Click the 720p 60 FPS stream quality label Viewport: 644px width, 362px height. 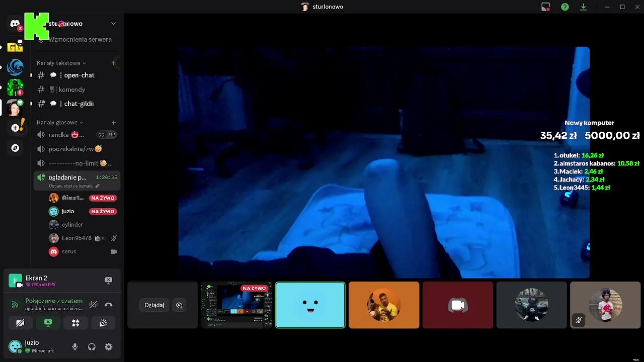[x=40, y=285]
